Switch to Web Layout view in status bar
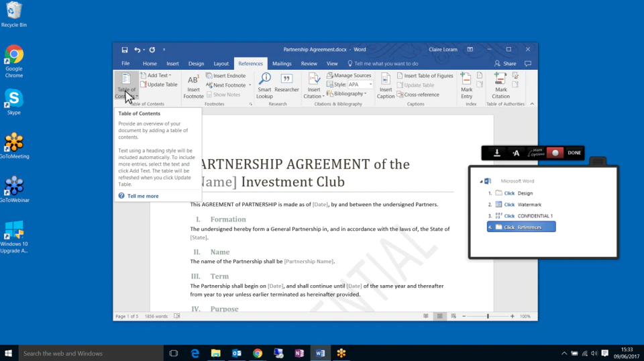 (453, 316)
